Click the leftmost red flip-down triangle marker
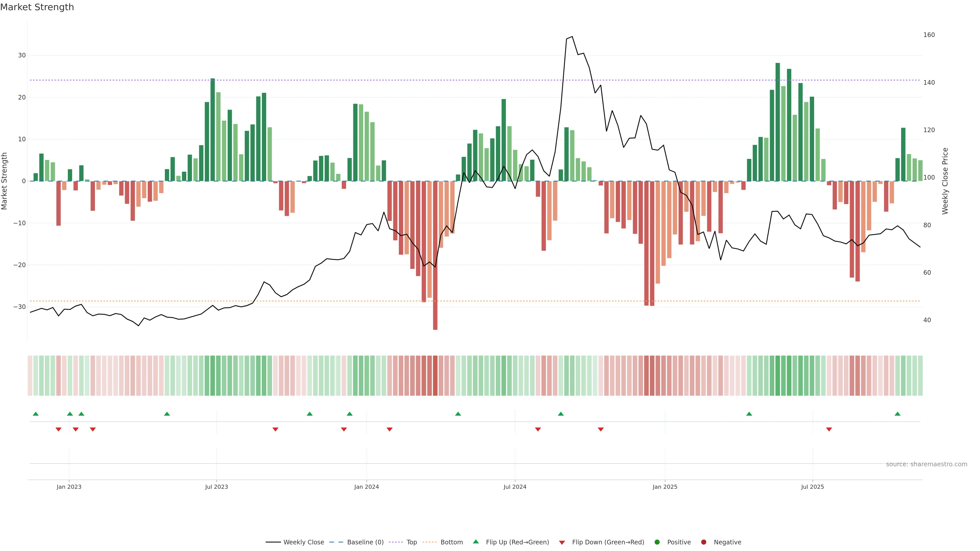980x551 pixels. pyautogui.click(x=59, y=429)
